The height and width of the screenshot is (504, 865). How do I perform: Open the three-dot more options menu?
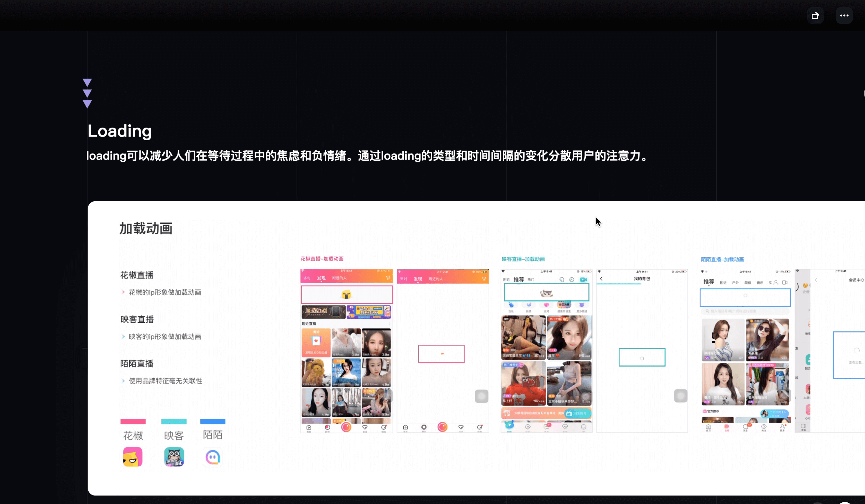point(844,15)
